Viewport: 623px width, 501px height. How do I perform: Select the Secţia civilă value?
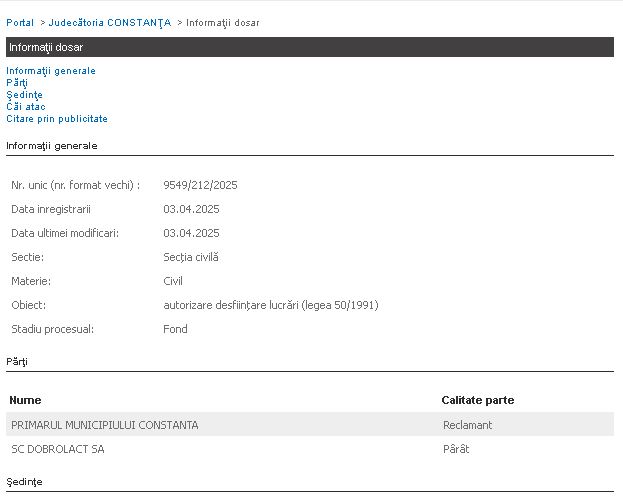click(x=191, y=257)
